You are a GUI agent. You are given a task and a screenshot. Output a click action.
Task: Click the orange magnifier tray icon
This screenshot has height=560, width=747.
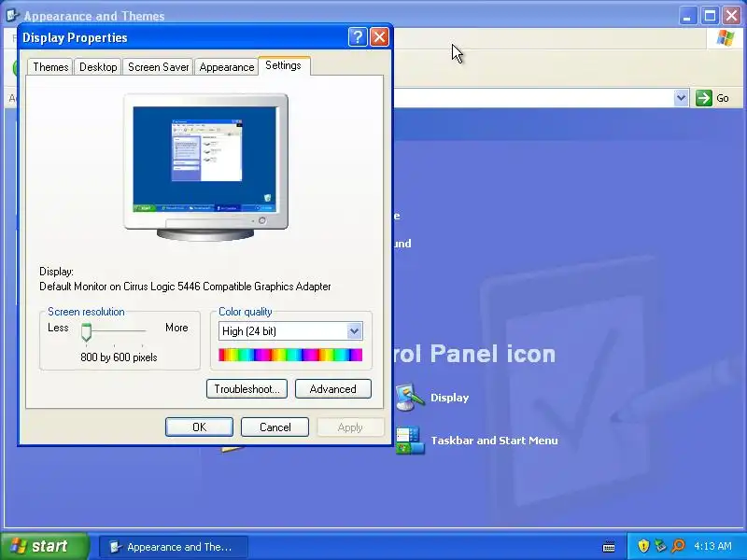coord(678,546)
